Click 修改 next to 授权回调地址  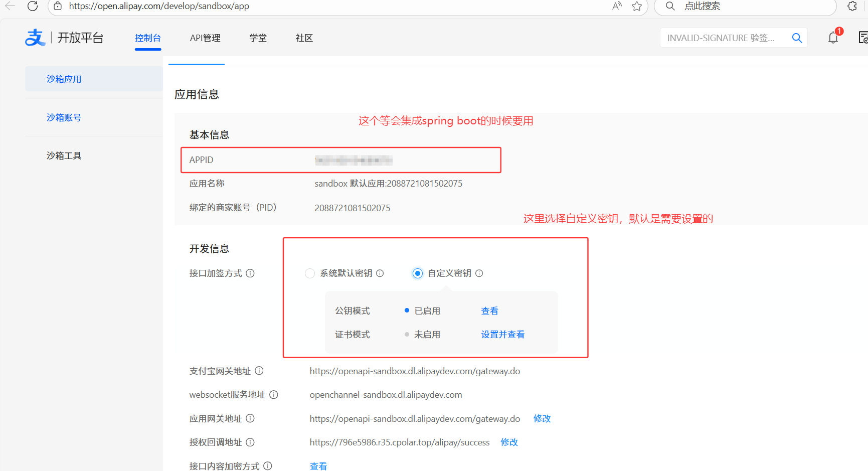pos(509,442)
